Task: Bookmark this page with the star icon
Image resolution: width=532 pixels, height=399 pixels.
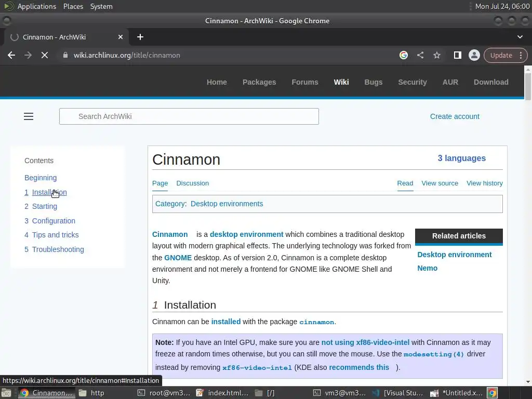Action: pos(436,55)
